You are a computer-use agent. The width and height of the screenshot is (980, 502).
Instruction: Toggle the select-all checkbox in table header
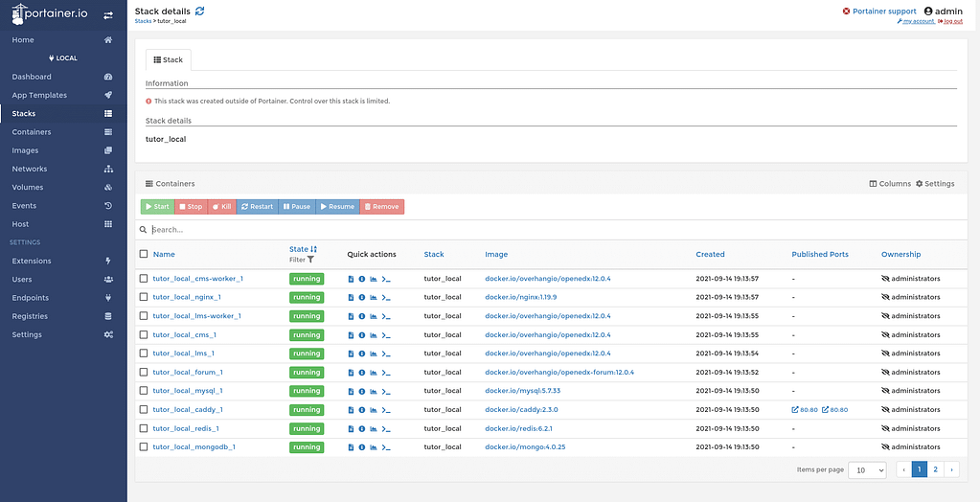point(144,254)
